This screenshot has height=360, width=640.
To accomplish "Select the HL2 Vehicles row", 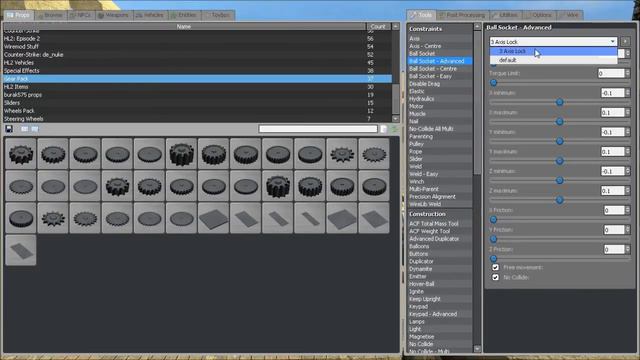I will 197,63.
